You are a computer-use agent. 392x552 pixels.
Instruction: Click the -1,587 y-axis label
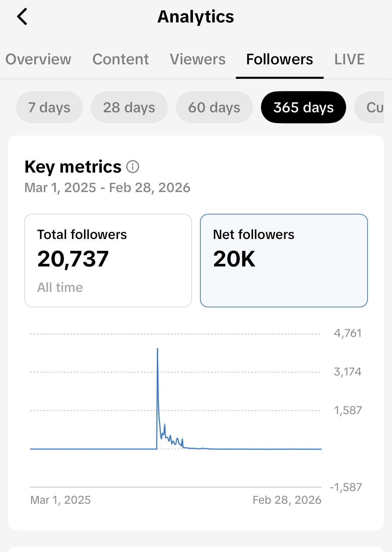[x=346, y=487]
